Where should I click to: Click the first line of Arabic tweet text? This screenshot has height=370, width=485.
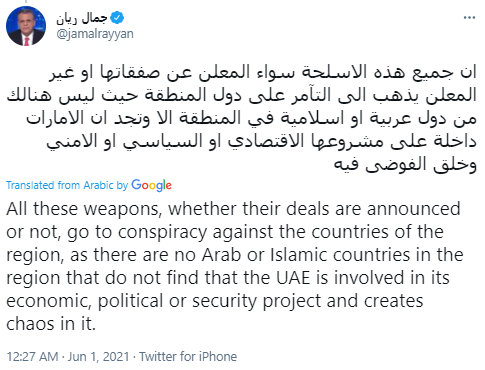263,73
